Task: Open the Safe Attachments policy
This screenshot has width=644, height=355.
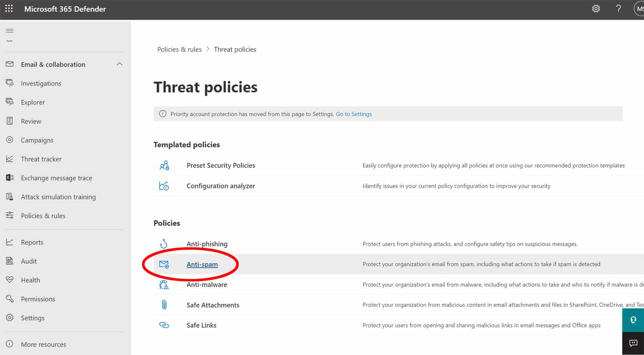Action: [213, 305]
